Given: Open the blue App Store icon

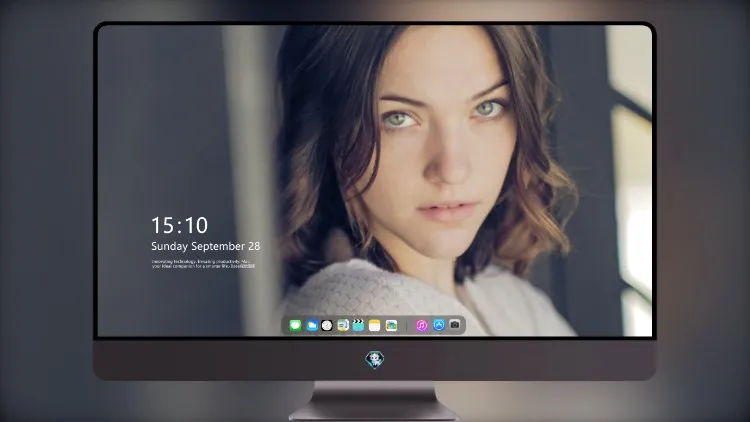Looking at the screenshot, I should click(439, 325).
